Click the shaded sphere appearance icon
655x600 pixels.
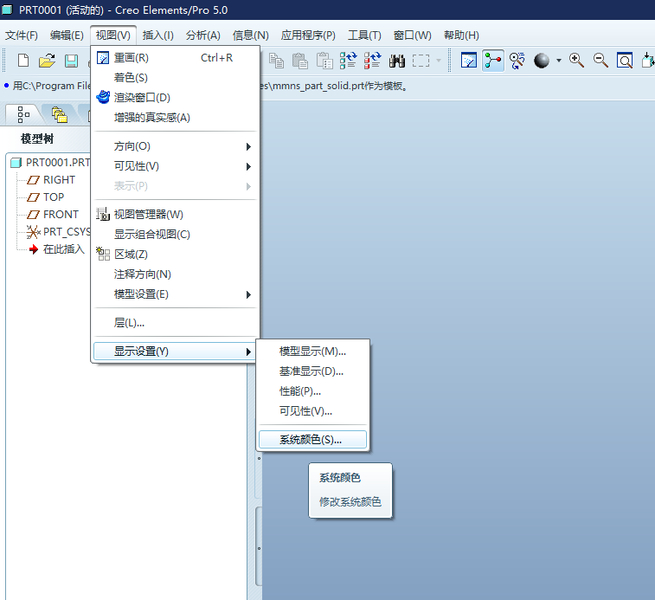pyautogui.click(x=541, y=61)
